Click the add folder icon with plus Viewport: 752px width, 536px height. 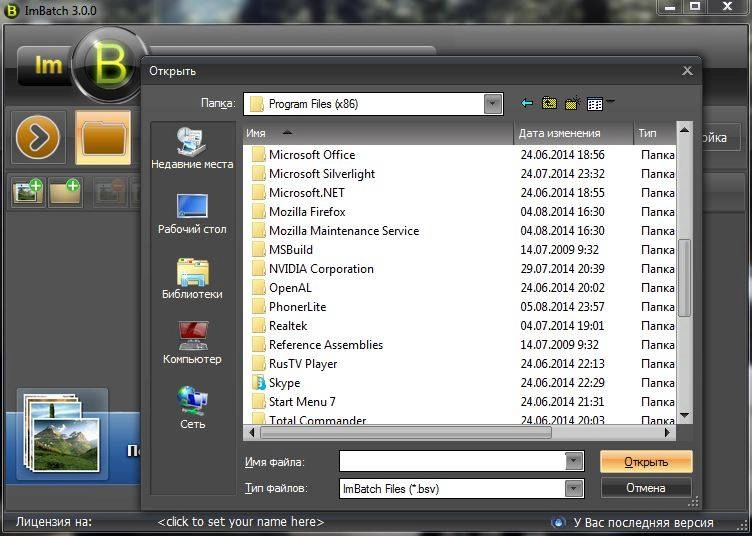tap(65, 192)
